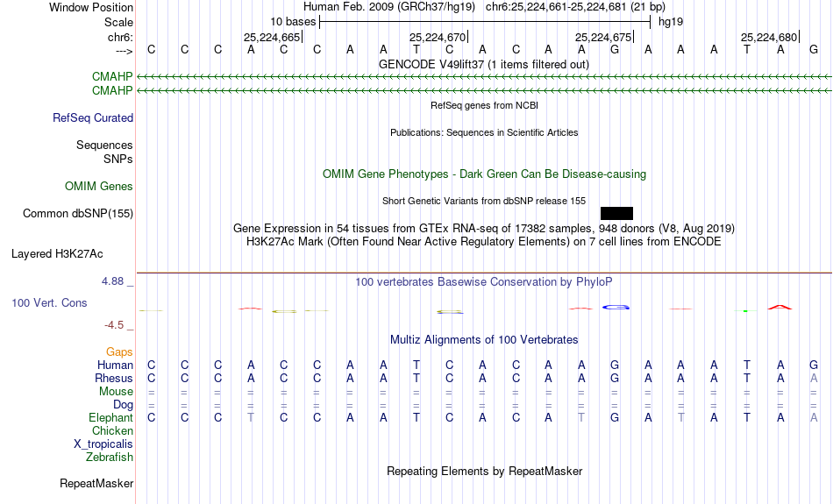833x504 pixels.
Task: Select the Elephant species label
Action: coord(111,418)
